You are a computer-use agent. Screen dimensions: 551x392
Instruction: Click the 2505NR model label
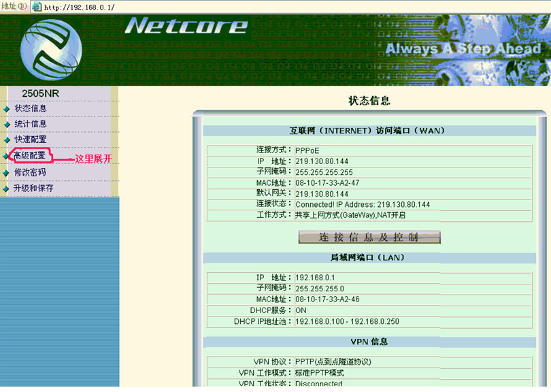pyautogui.click(x=40, y=93)
